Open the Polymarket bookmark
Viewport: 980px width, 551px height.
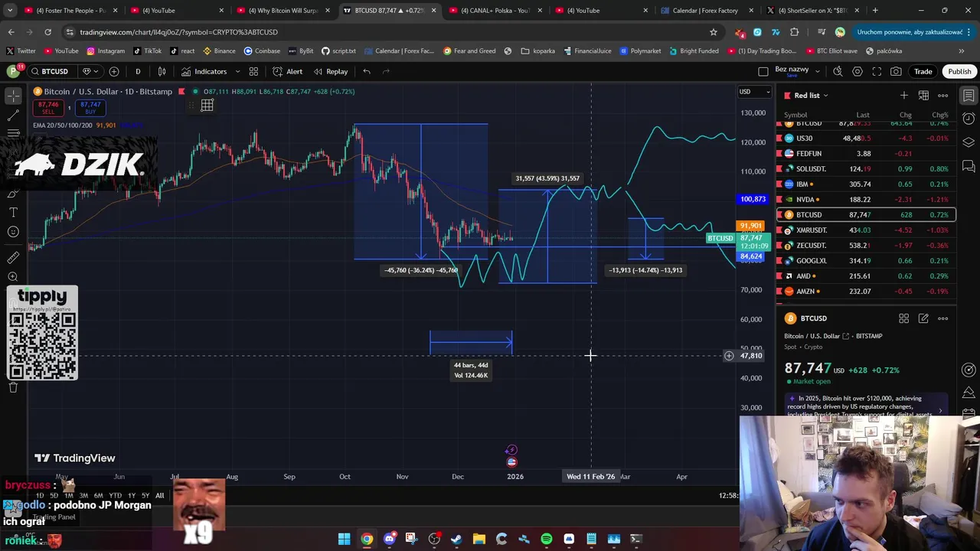640,51
